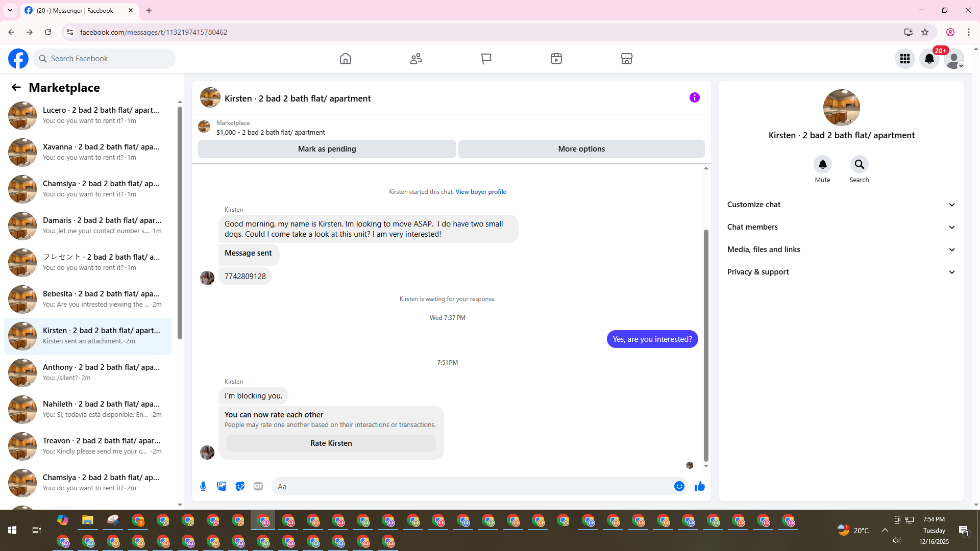Open the Pages flag icon
The image size is (980, 551).
pyautogui.click(x=486, y=59)
